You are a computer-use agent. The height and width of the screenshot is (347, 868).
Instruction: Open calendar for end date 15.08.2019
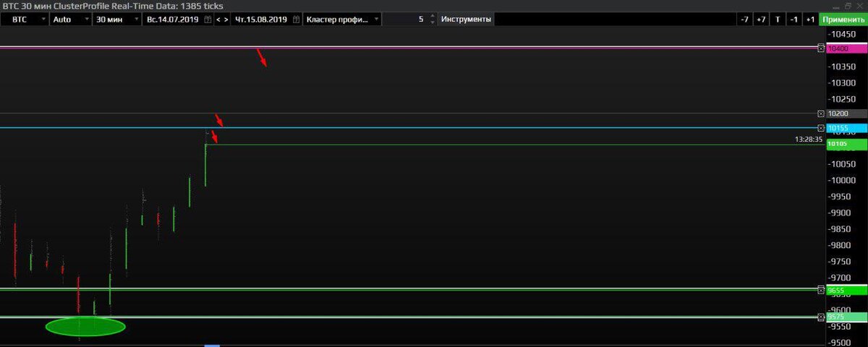[297, 20]
